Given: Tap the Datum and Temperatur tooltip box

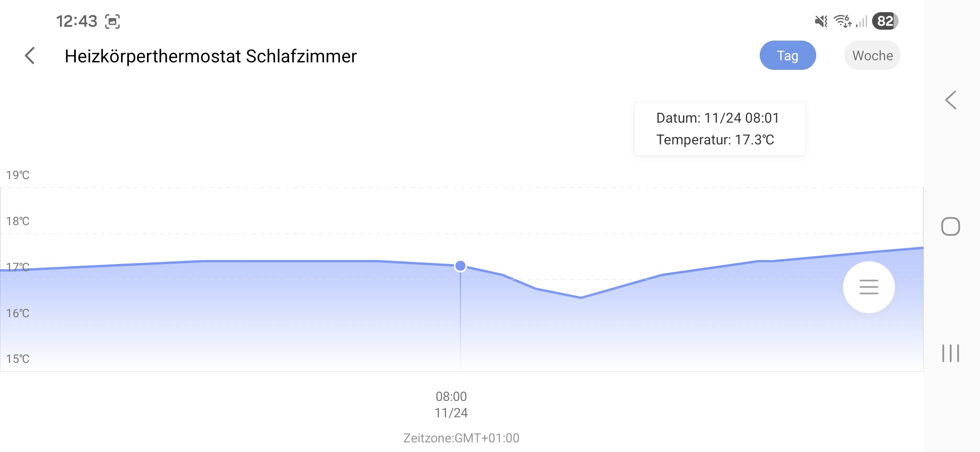Looking at the screenshot, I should click(720, 128).
